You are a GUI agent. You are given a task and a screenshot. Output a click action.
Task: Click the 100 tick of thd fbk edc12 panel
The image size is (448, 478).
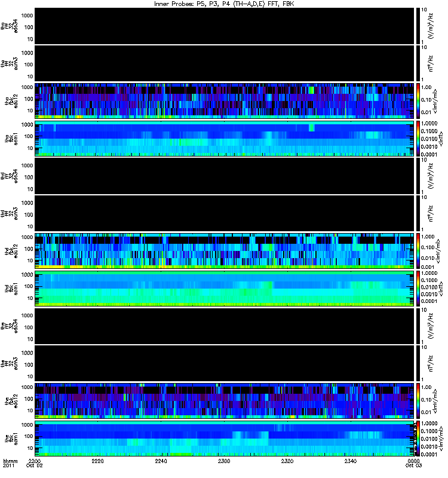(x=29, y=249)
